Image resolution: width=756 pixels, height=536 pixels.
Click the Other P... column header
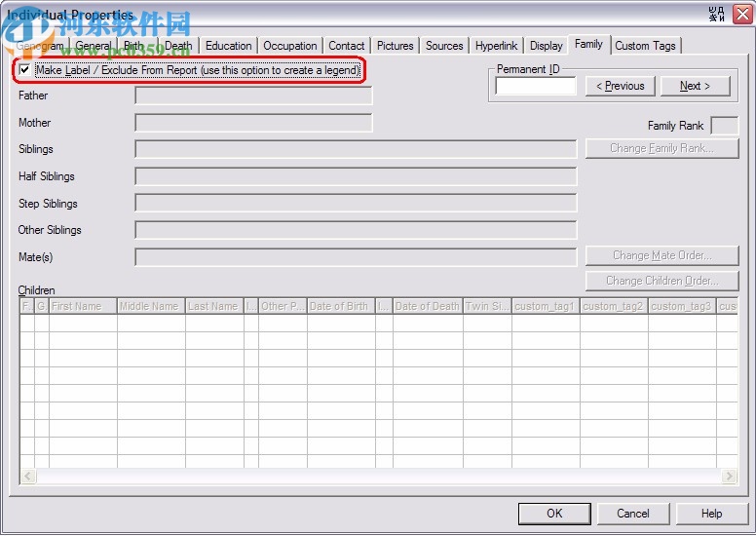click(x=283, y=306)
